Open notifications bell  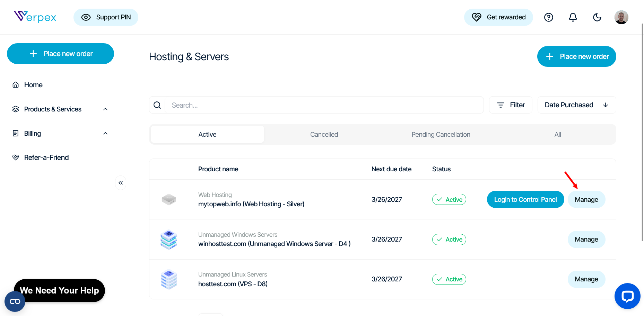coord(573,17)
